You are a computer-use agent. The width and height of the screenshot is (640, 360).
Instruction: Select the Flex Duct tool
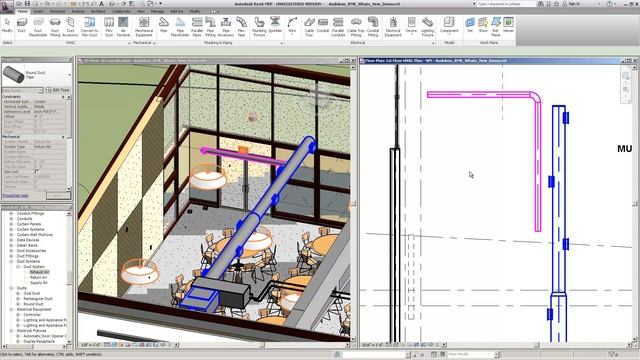pyautogui.click(x=109, y=27)
